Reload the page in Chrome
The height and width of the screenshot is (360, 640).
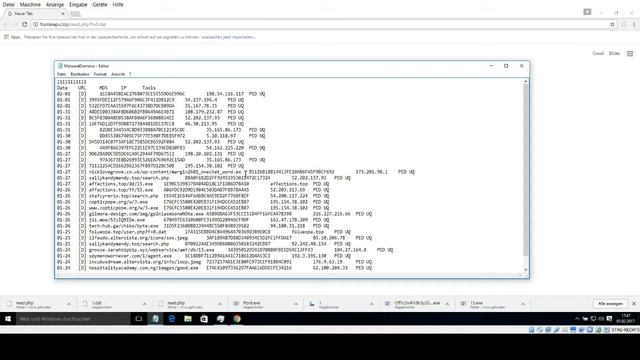(x=24, y=24)
